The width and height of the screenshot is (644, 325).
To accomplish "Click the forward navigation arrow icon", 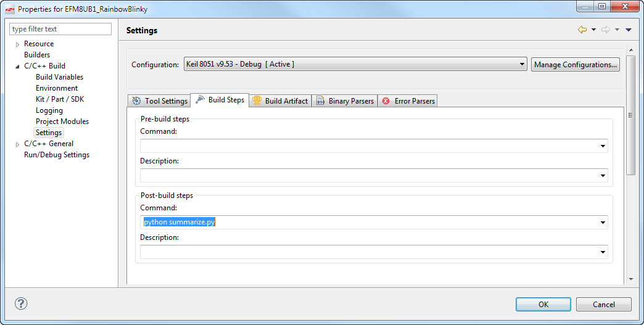I will click(x=605, y=30).
